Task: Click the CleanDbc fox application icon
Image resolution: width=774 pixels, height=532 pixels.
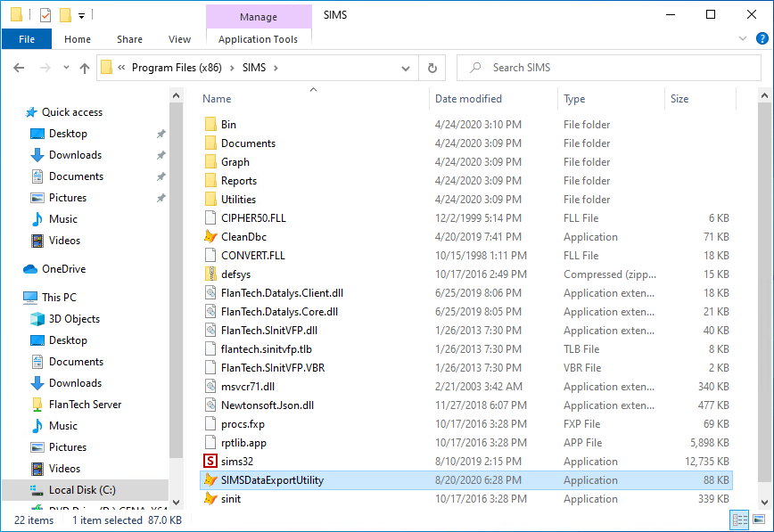Action: point(210,236)
